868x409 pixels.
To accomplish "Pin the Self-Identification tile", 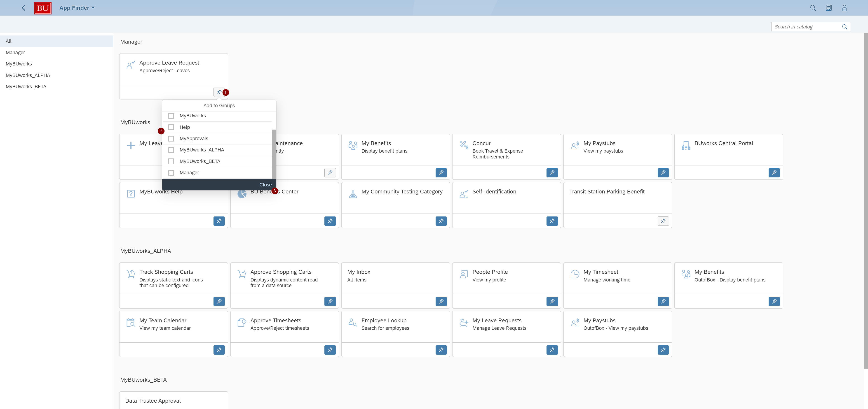I will point(552,221).
